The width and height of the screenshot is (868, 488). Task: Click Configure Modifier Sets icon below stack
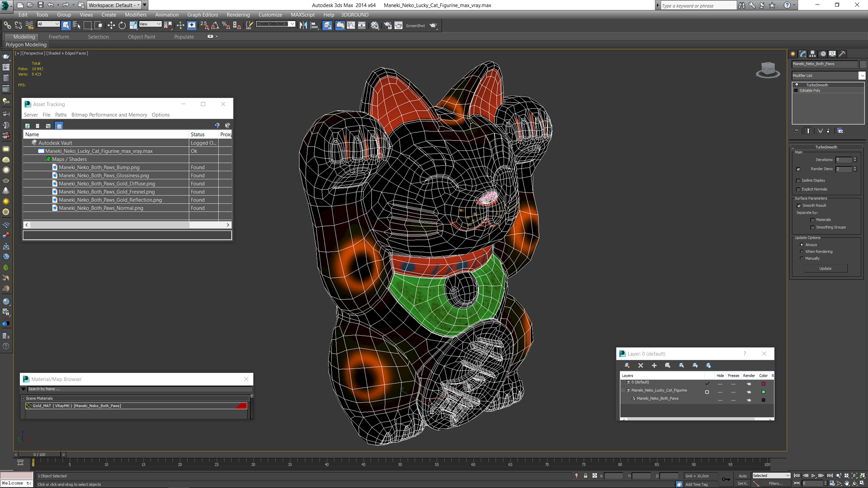(840, 131)
